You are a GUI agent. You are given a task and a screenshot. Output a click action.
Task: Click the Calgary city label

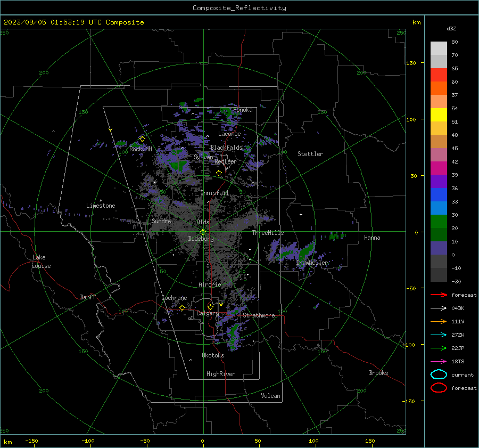208,313
